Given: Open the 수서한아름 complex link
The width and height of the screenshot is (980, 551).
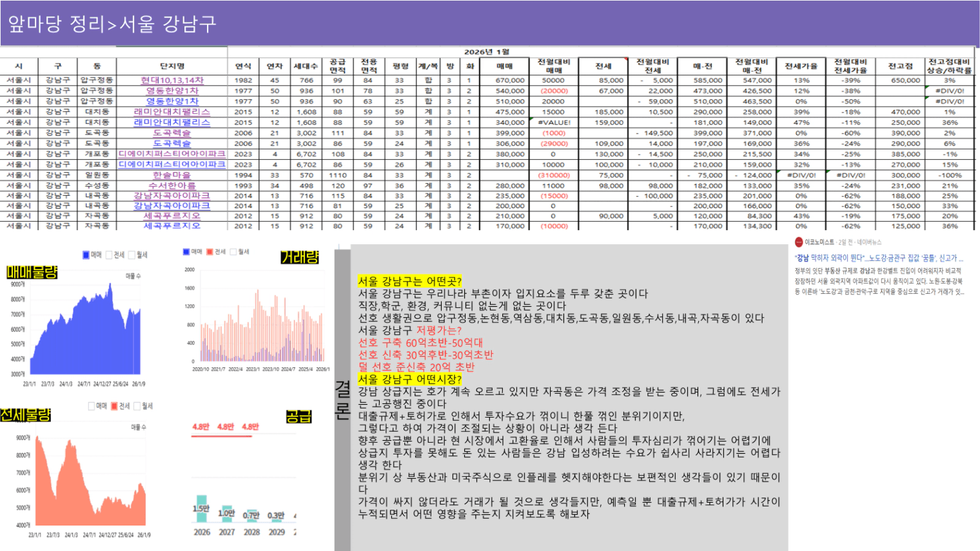Looking at the screenshot, I should [x=171, y=186].
